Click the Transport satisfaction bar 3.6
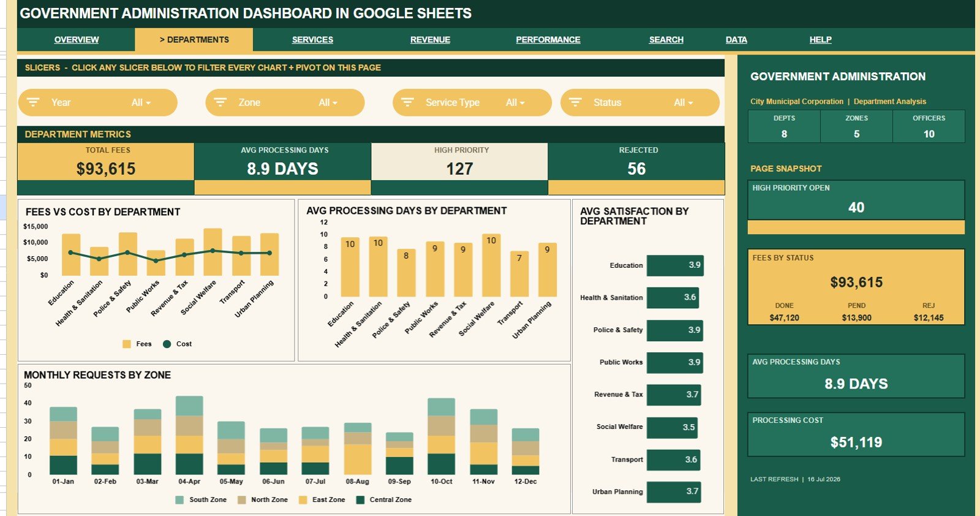 pos(673,460)
